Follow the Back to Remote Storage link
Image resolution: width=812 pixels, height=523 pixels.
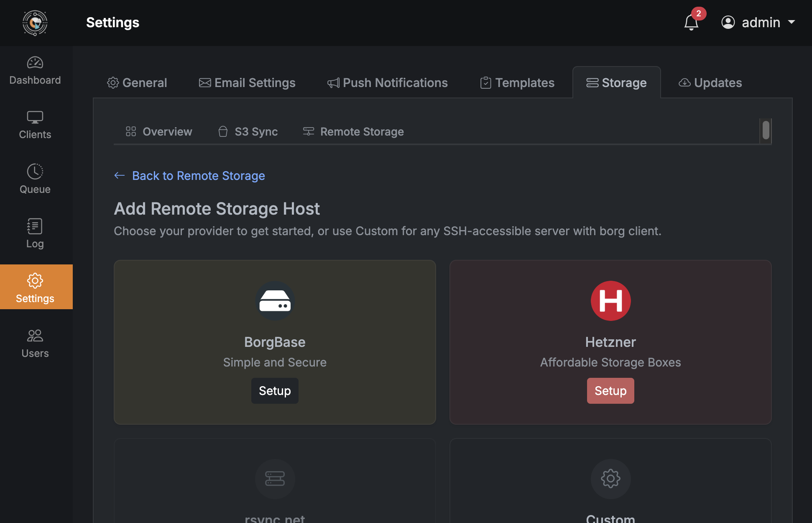pos(199,176)
